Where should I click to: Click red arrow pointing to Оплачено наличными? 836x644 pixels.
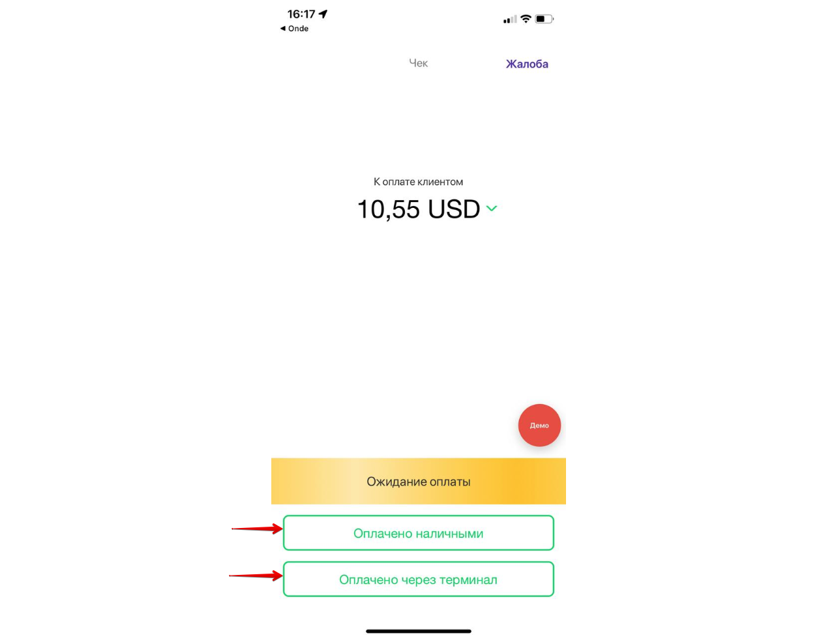tap(257, 529)
